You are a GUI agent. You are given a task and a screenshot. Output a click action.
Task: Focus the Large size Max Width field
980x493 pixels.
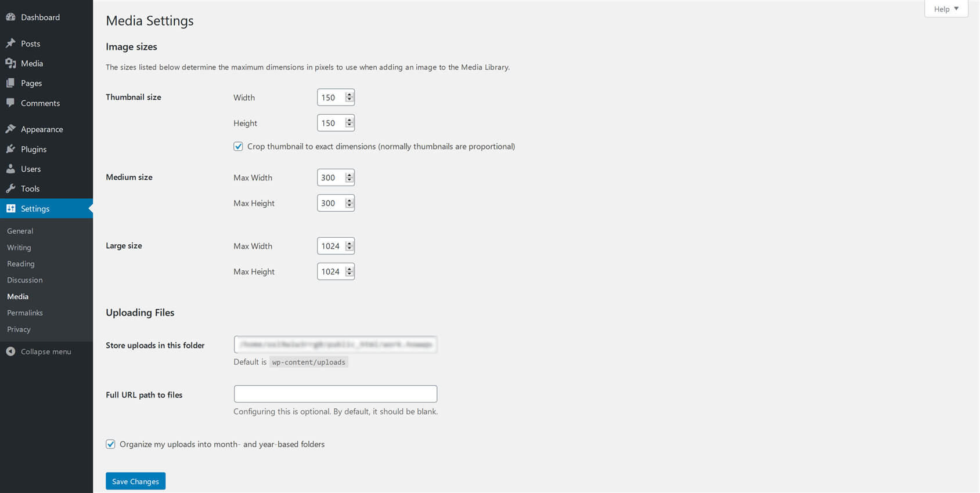coord(330,246)
